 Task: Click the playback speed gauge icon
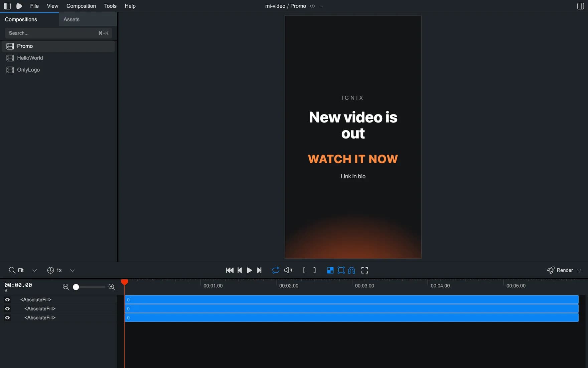coord(50,270)
